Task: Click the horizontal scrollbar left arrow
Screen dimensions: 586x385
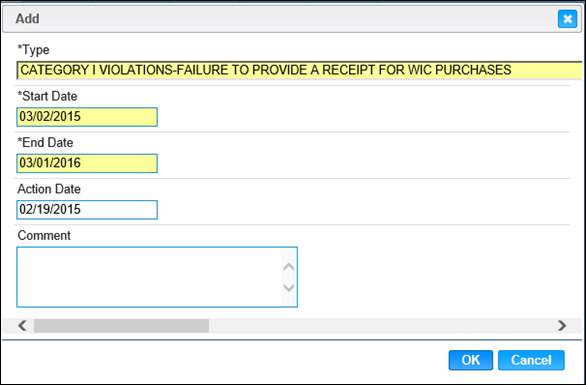Action: [22, 326]
